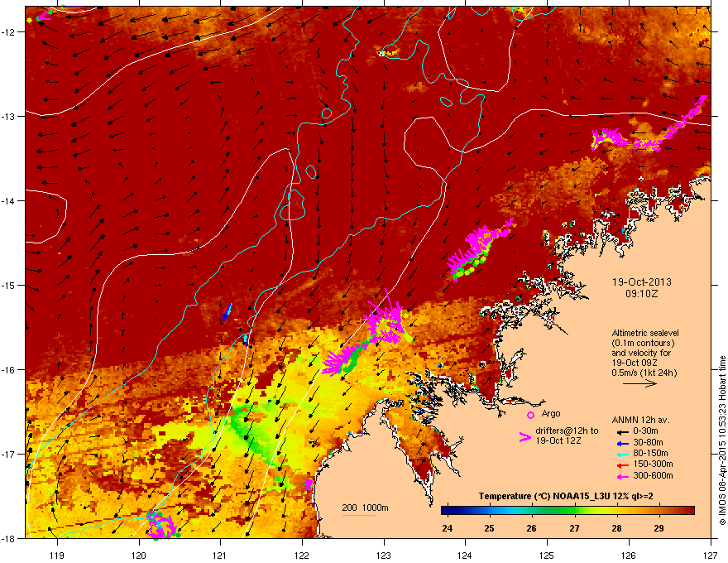This screenshot has width=728, height=563.
Task: Click the '300-600m' depth label
Action: click(x=653, y=476)
